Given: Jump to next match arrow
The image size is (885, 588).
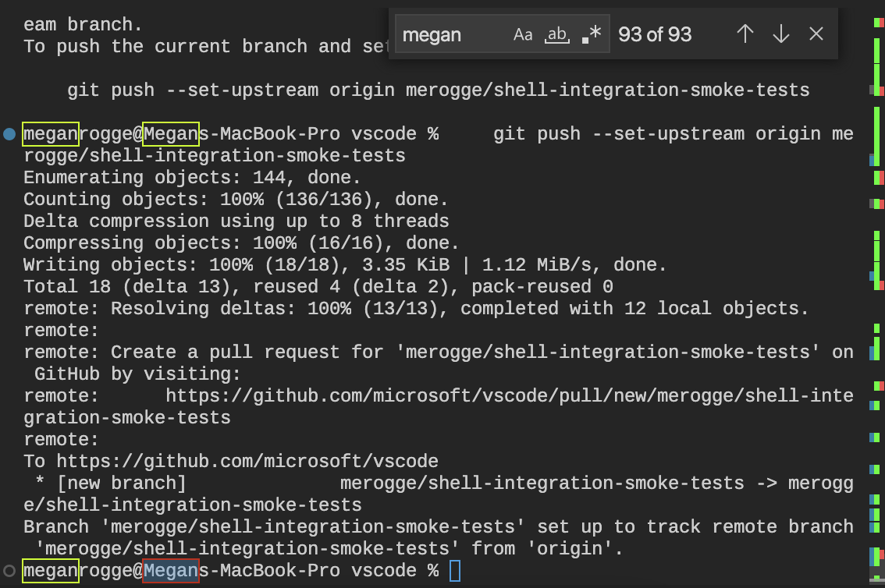Looking at the screenshot, I should coord(780,34).
